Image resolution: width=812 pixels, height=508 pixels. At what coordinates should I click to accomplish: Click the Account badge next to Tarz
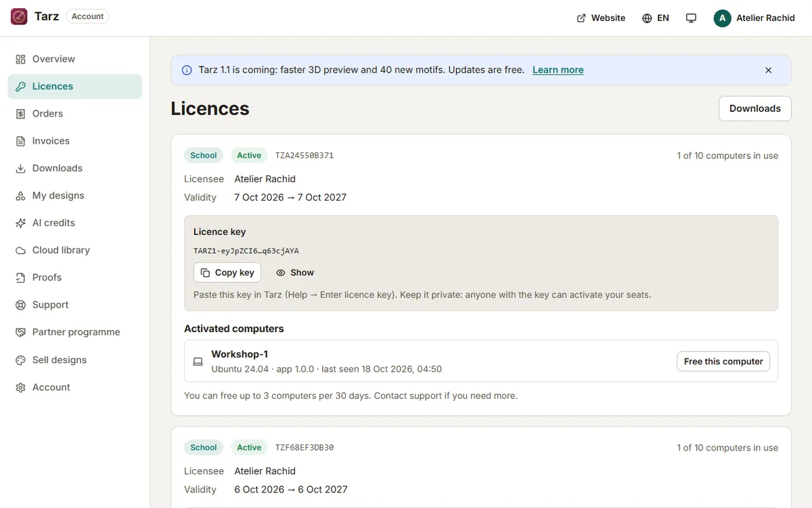tap(88, 16)
